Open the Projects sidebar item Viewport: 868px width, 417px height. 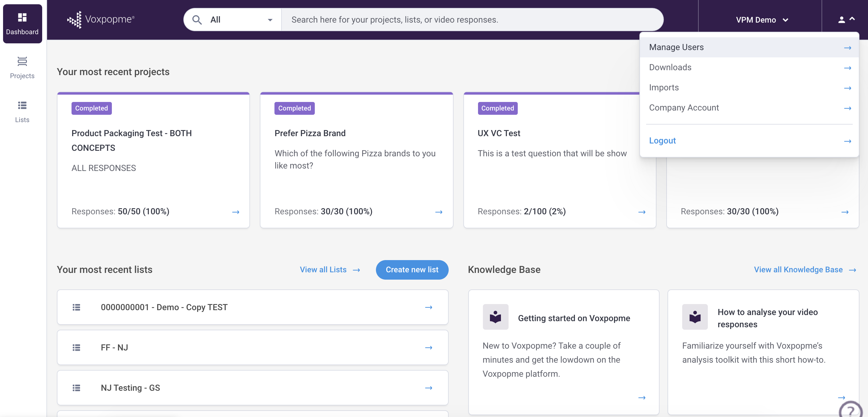22,68
